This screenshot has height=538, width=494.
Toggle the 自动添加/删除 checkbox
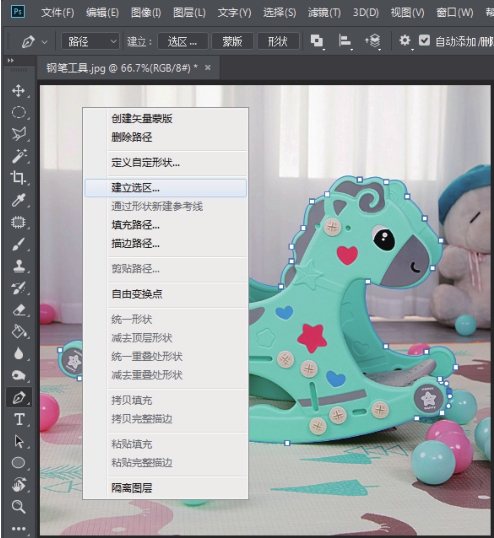point(424,40)
